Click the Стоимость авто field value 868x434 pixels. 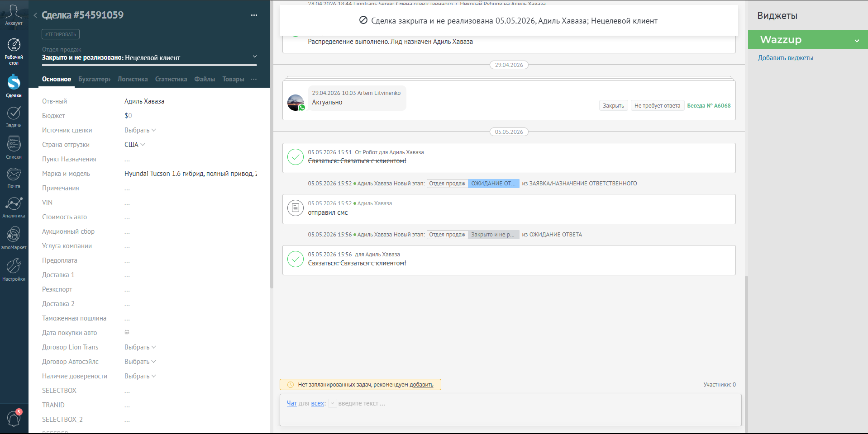(x=127, y=217)
